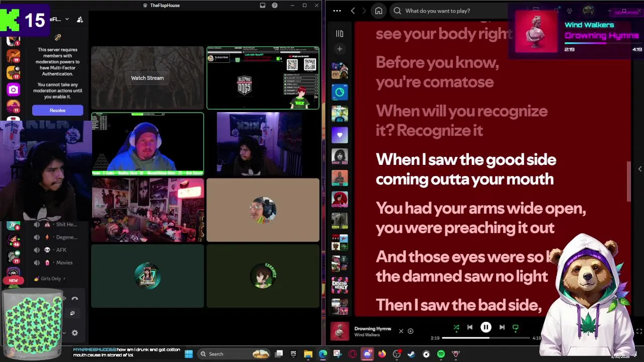The height and width of the screenshot is (362, 644).
Task: Jump to lyric 'You had your arms wide open'
Action: click(480, 218)
